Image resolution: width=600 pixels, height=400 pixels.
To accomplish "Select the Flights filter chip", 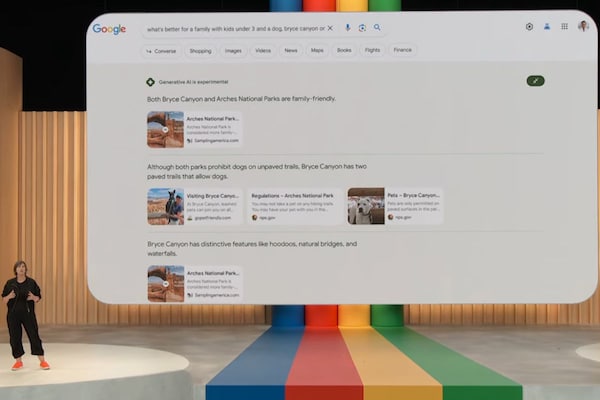I will point(372,50).
